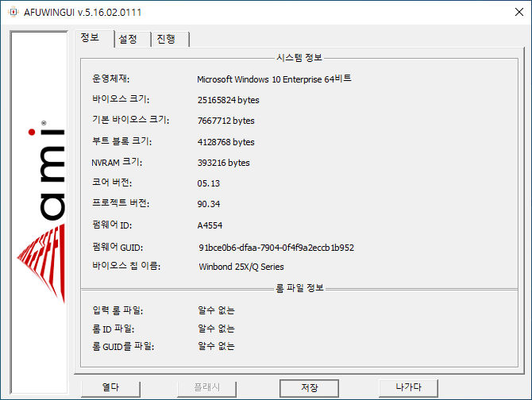Click the 롬 ID 파일: label
Viewport: 532px width, 400px height.
click(x=114, y=329)
